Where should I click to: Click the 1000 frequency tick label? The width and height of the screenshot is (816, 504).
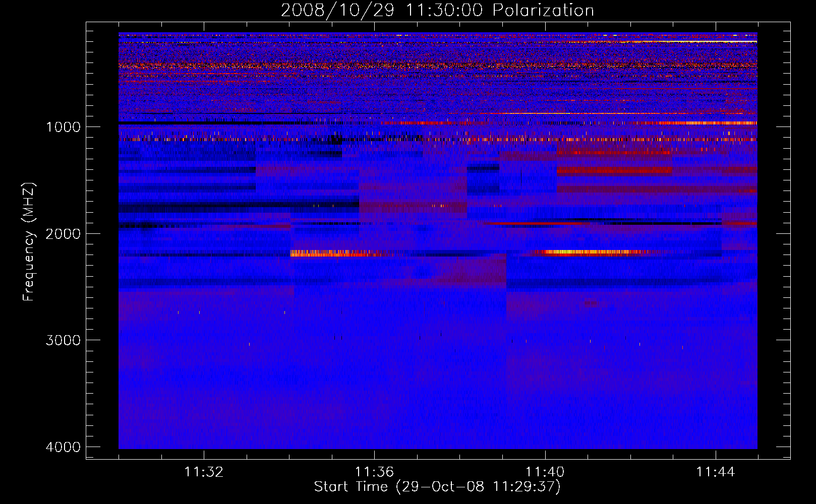pyautogui.click(x=63, y=127)
